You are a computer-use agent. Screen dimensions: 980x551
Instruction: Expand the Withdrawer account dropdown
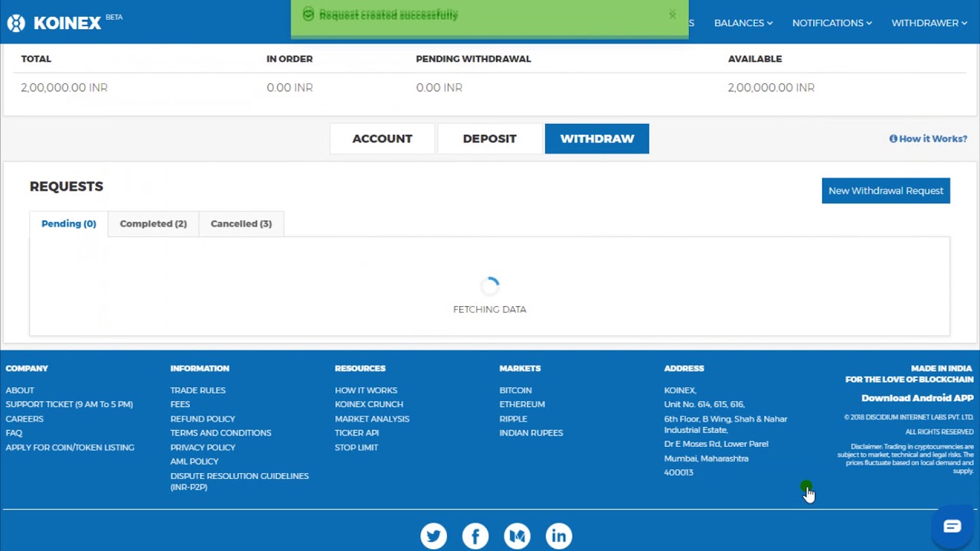pyautogui.click(x=929, y=23)
